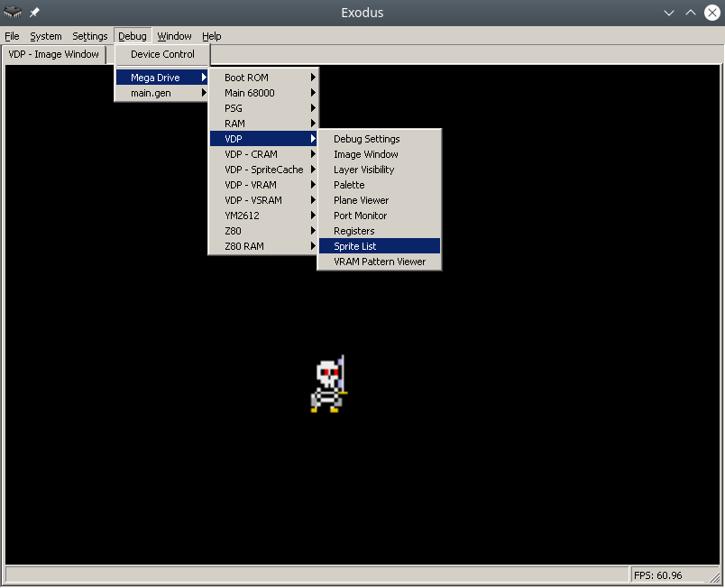Close the open Debug menu
The image size is (725, 588).
133,36
